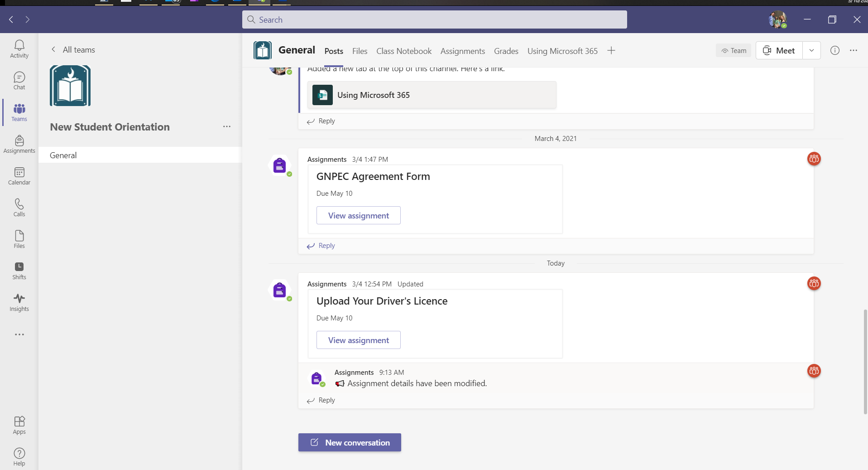Click the Search bar
Image resolution: width=868 pixels, height=470 pixels.
(434, 19)
